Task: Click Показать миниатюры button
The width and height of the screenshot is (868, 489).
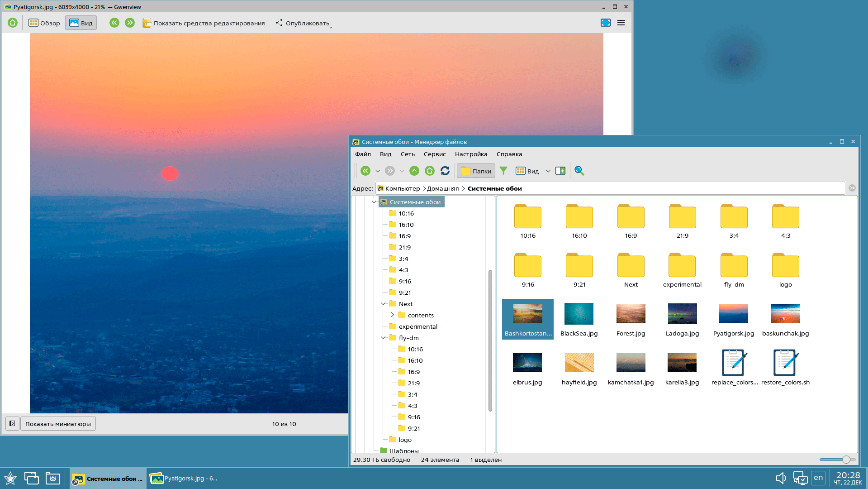Action: (58, 424)
